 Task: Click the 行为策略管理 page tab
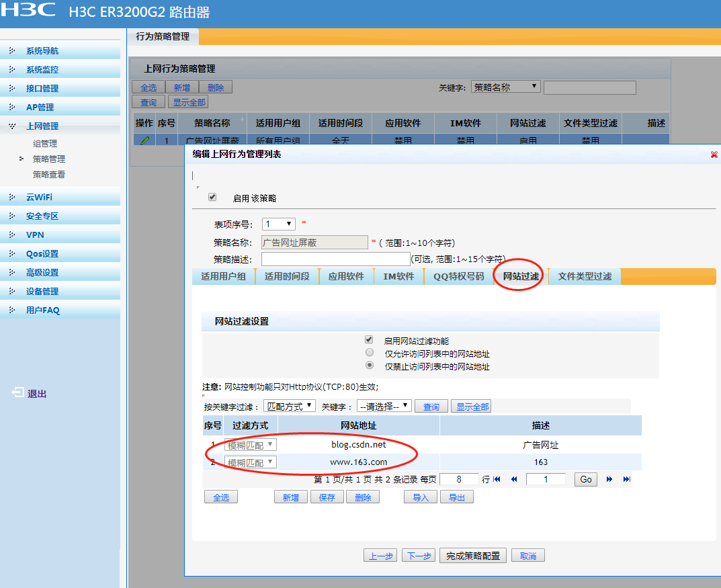click(163, 36)
